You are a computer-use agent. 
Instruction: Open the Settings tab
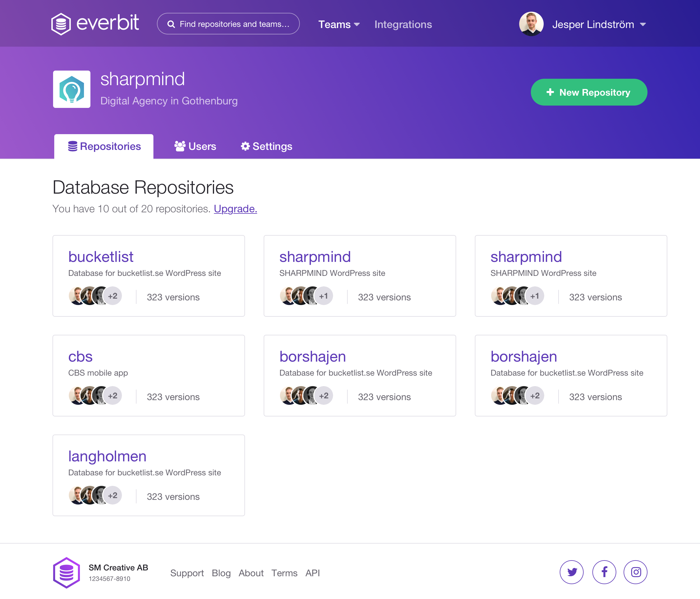[x=266, y=146]
